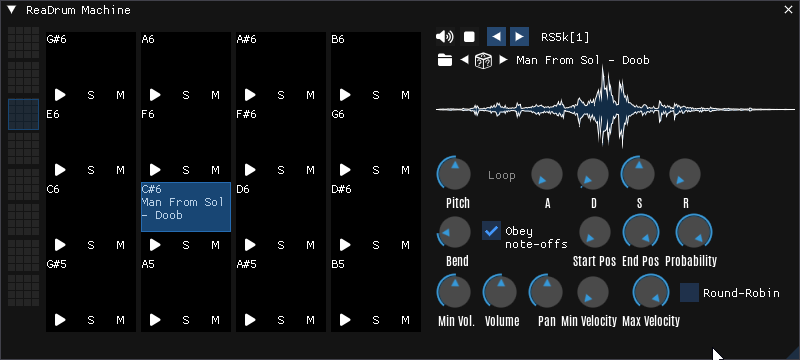The image size is (800, 360).
Task: Click the sample waveform display
Action: tap(615, 109)
